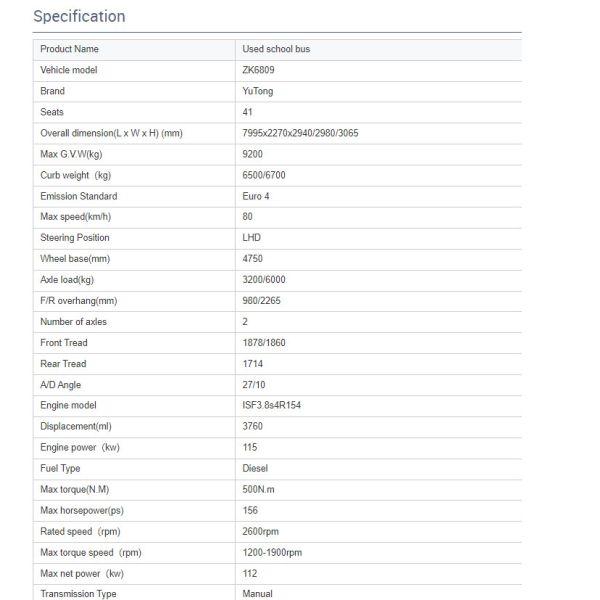Select the Manual transmission type value
This screenshot has width=600, height=600.
tap(258, 594)
